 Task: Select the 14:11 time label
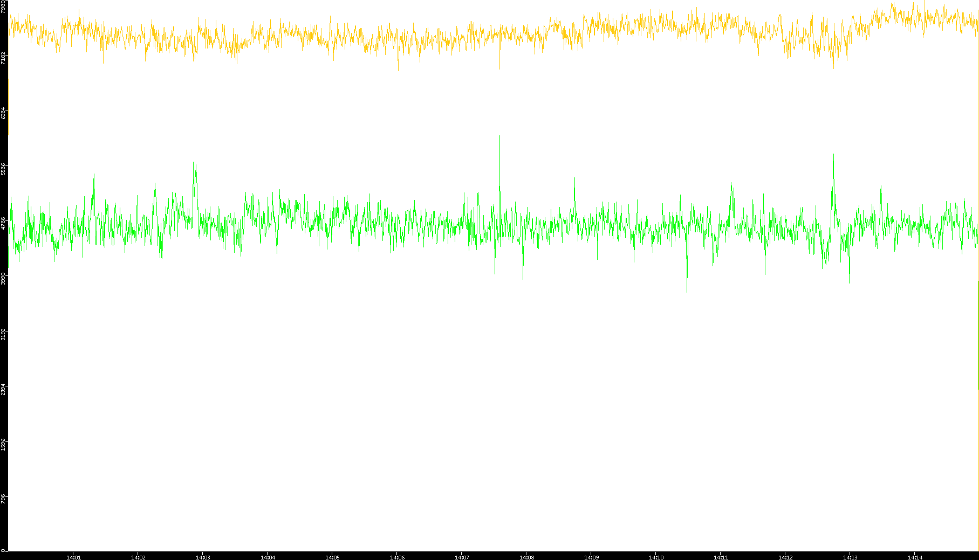pyautogui.click(x=721, y=557)
